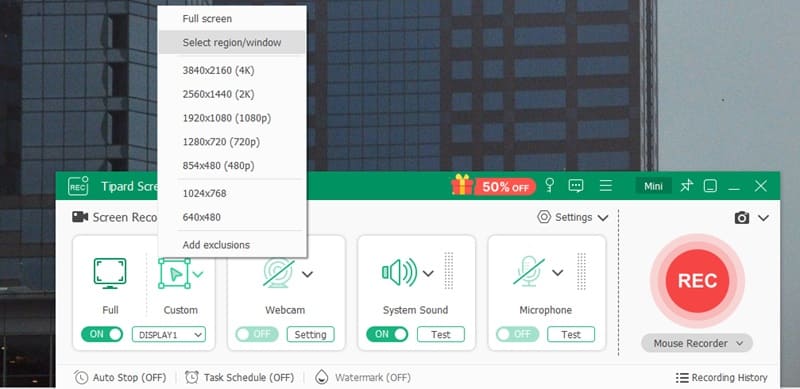Turn off the display recording ON toggle

(102, 334)
